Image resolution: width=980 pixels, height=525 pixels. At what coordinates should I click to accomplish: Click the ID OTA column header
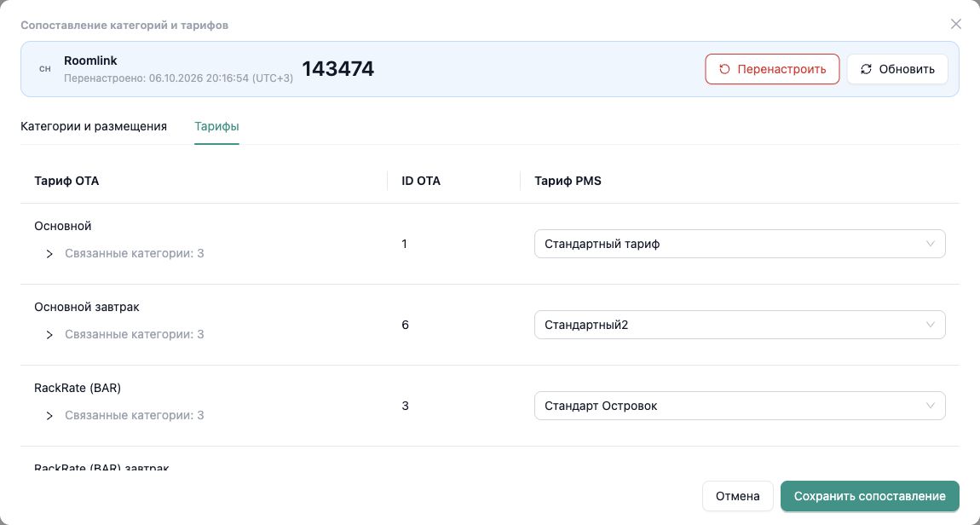pos(421,182)
